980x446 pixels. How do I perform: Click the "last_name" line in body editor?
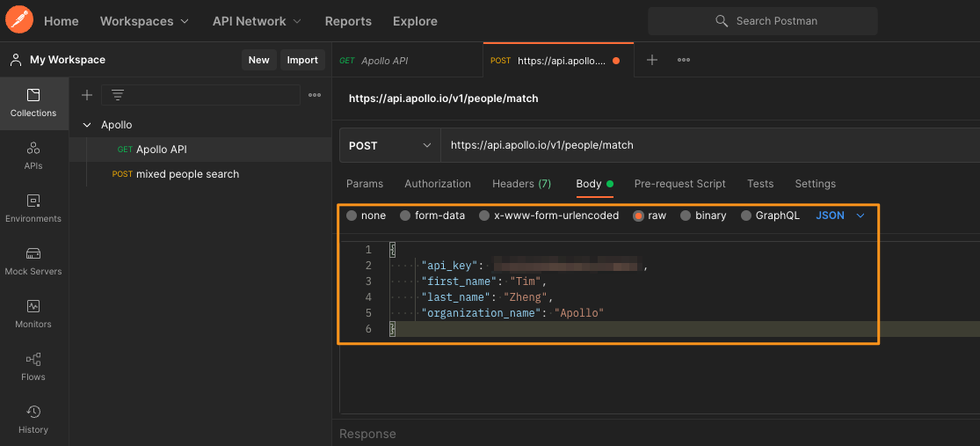(487, 297)
